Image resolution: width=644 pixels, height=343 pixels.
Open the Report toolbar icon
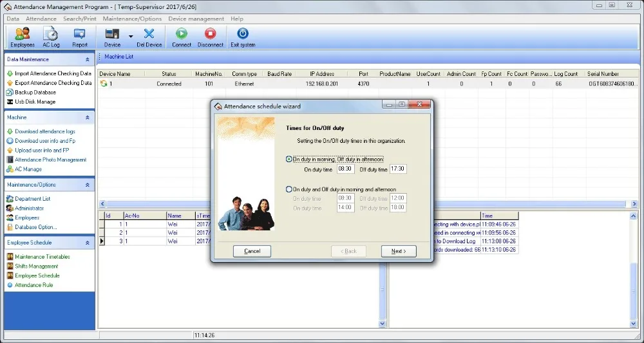pyautogui.click(x=80, y=37)
